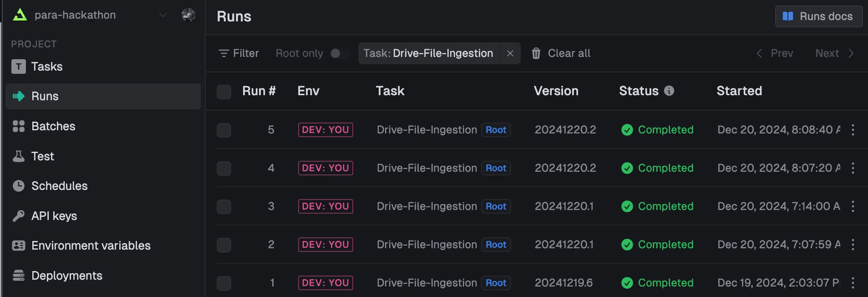This screenshot has height=297, width=868.
Task: Click the Clear all button
Action: click(x=561, y=53)
